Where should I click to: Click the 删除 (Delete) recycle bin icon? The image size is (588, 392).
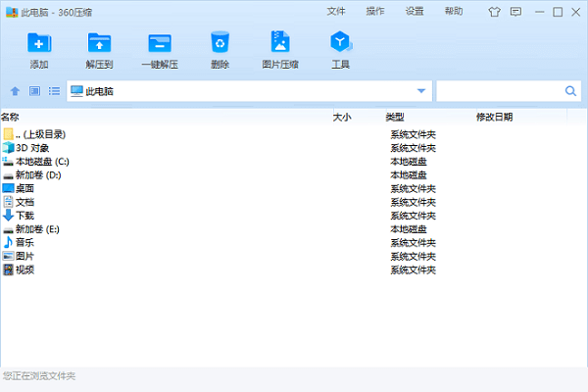(x=220, y=44)
